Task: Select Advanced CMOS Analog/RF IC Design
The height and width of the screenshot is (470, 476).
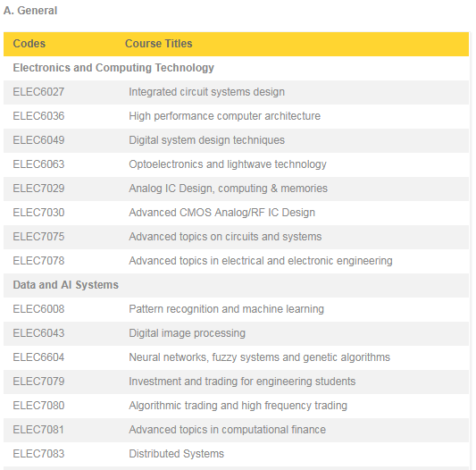Action: tap(221, 213)
